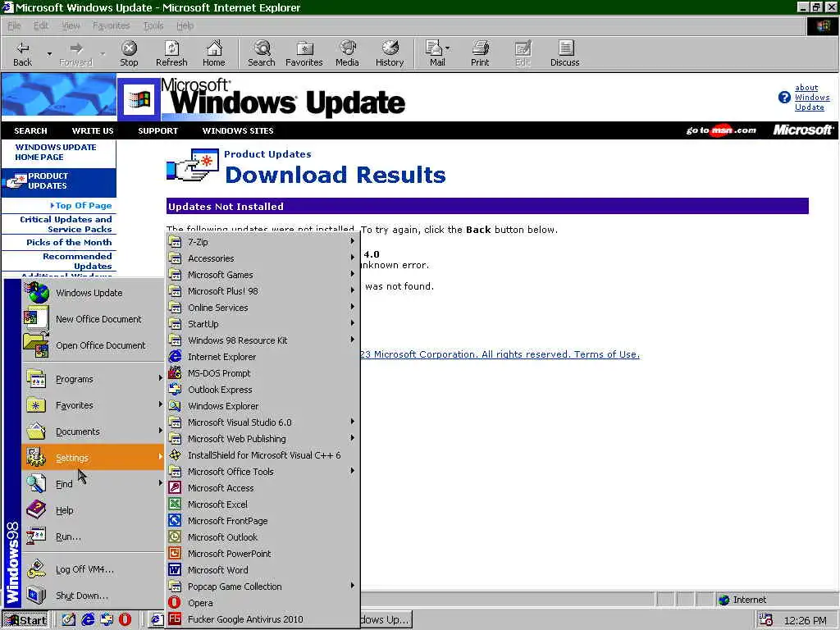Open Microsoft Outlook entry
The image size is (840, 630).
click(262, 536)
